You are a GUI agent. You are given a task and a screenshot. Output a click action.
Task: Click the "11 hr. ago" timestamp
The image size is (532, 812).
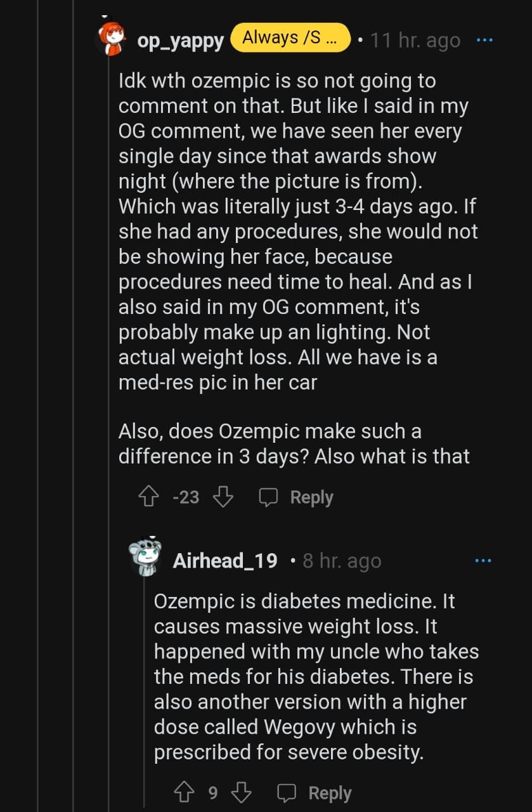(x=415, y=41)
